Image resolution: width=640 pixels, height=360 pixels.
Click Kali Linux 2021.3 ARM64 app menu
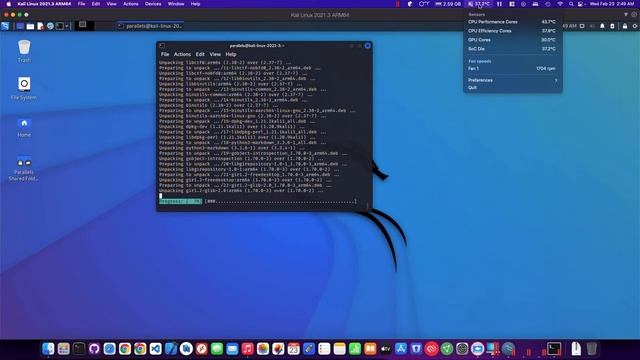click(44, 4)
